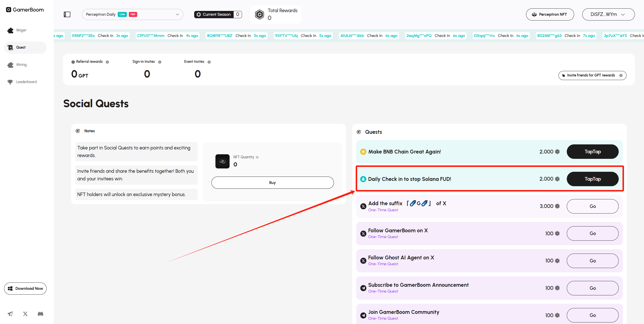
Task: Click the Current Season badge
Action: 218,14
